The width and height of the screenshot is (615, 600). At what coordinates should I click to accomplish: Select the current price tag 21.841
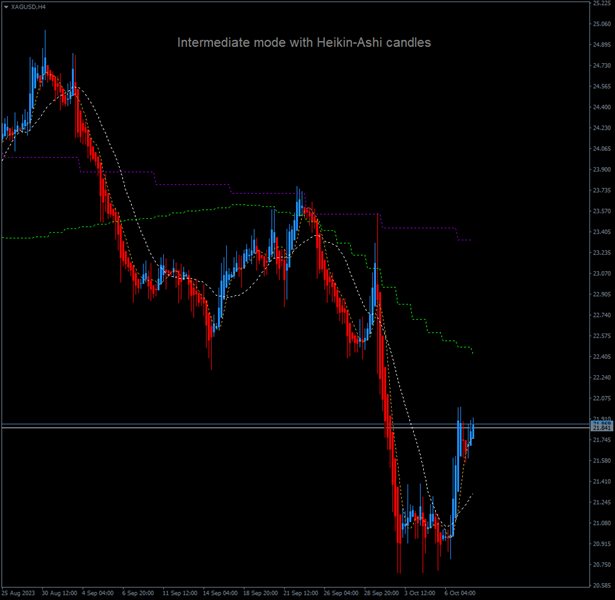pyautogui.click(x=602, y=427)
